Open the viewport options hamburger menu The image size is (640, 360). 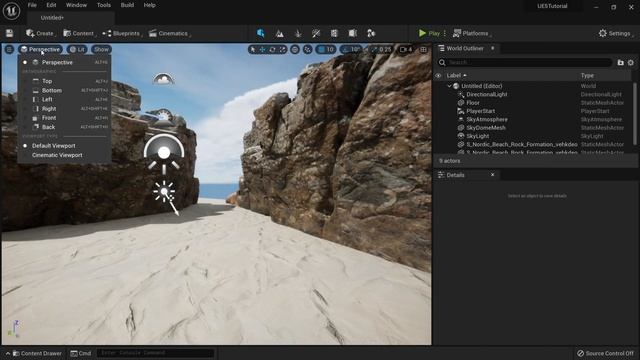tap(9, 49)
